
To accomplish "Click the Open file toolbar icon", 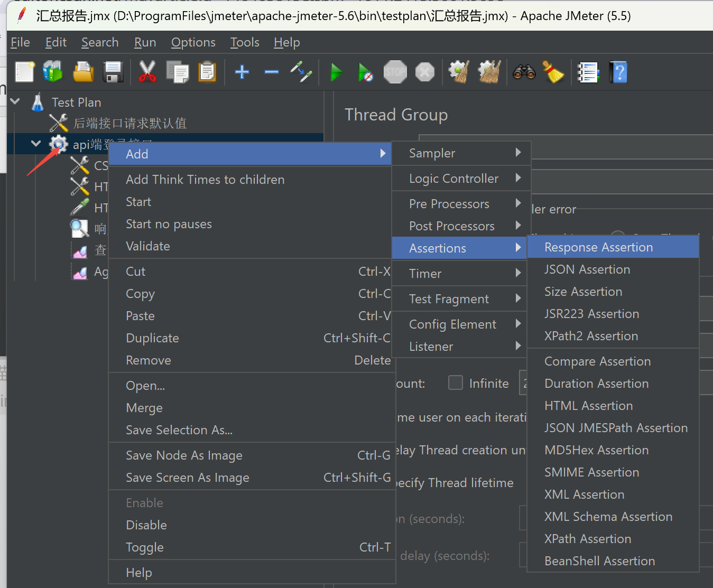I will (x=83, y=72).
